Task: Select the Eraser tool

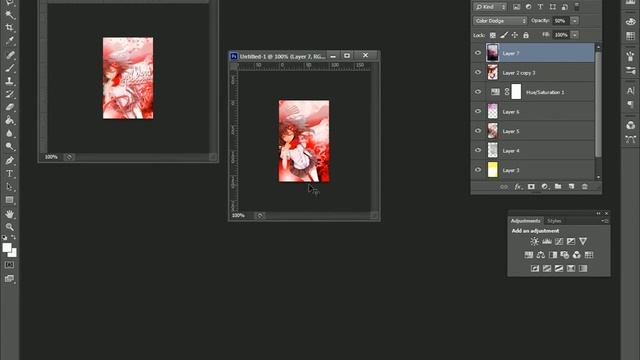Action: 9,107
